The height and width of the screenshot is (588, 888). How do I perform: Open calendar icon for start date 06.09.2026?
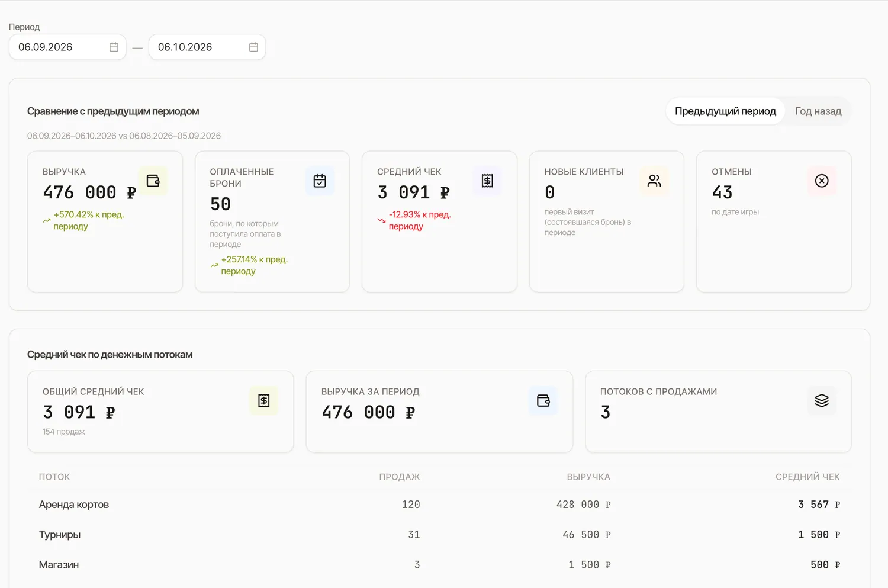[x=114, y=47]
